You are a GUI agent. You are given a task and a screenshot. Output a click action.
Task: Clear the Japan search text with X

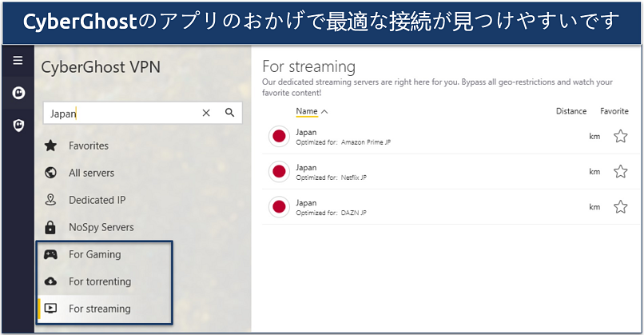tap(206, 114)
